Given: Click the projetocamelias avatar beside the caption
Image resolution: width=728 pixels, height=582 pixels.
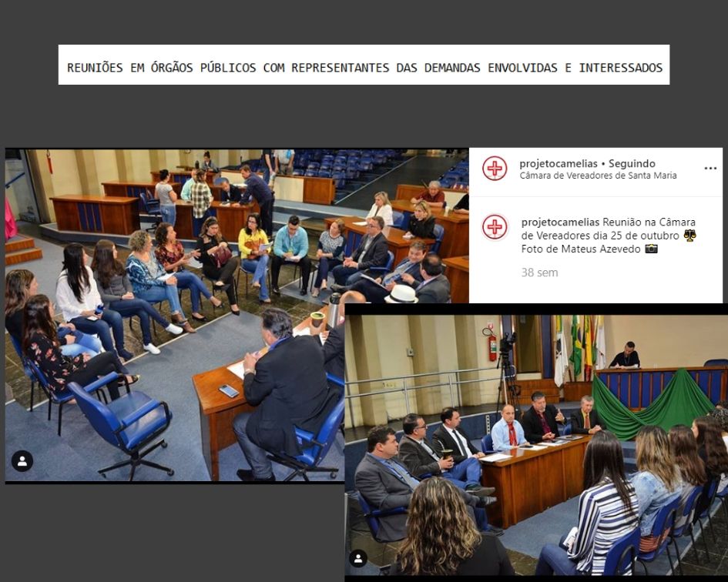Looking at the screenshot, I should click(x=495, y=227).
